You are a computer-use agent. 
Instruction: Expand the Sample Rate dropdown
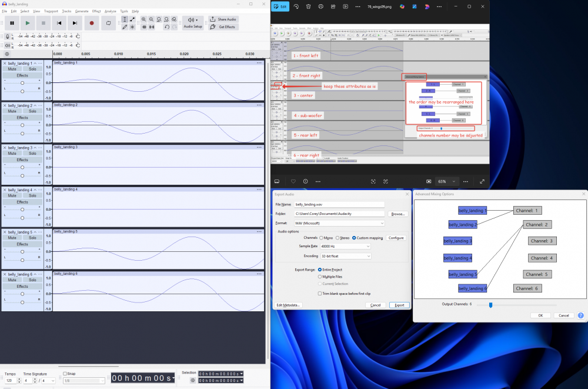coord(345,247)
